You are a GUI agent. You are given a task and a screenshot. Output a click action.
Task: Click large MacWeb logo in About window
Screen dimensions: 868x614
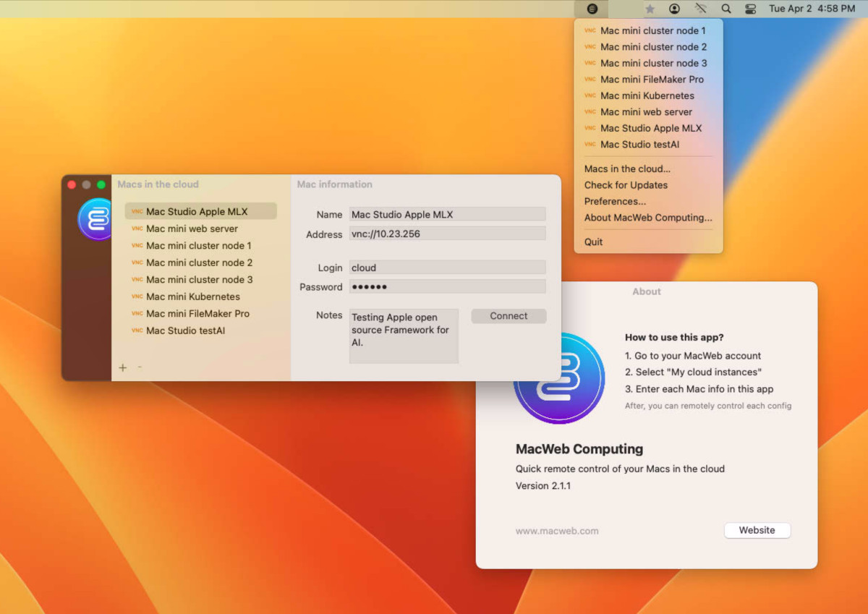click(x=558, y=378)
